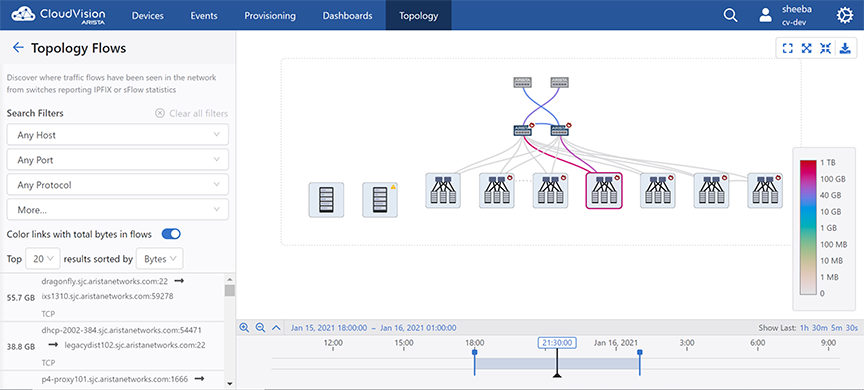This screenshot has height=390, width=864.
Task: Click the collapse arrows inward icon
Action: point(825,48)
